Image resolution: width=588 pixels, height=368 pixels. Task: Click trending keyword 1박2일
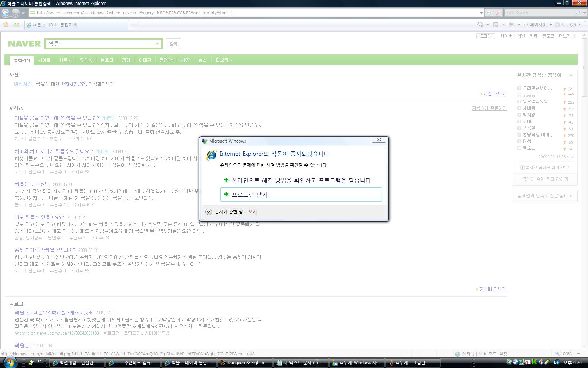pyautogui.click(x=529, y=128)
